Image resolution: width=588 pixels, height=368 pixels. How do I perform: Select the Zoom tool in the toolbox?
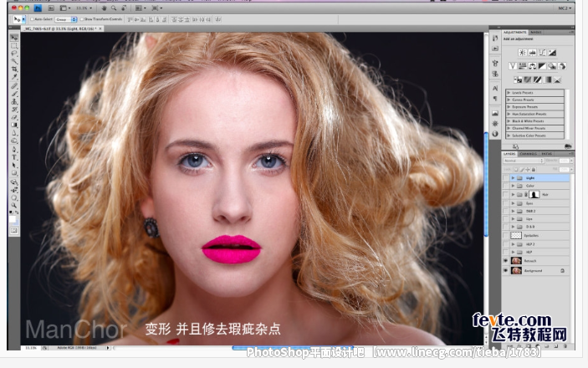[14, 206]
